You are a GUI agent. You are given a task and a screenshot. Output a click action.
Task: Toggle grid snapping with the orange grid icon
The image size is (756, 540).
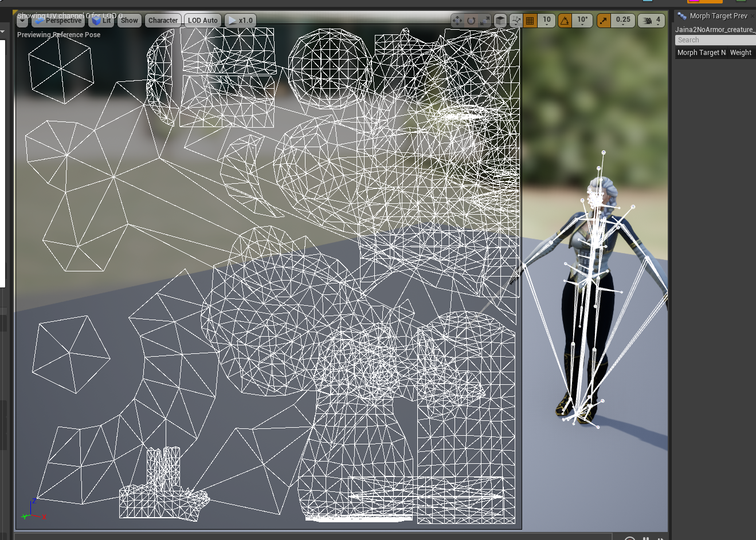tap(530, 21)
